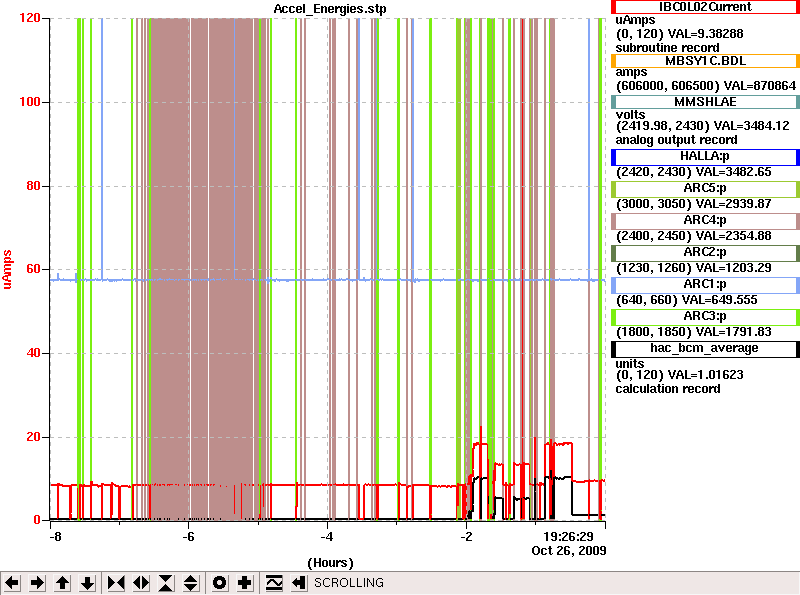The width and height of the screenshot is (800, 595).
Task: Click the 19:26:29 timestamp on time axis
Action: [x=568, y=537]
